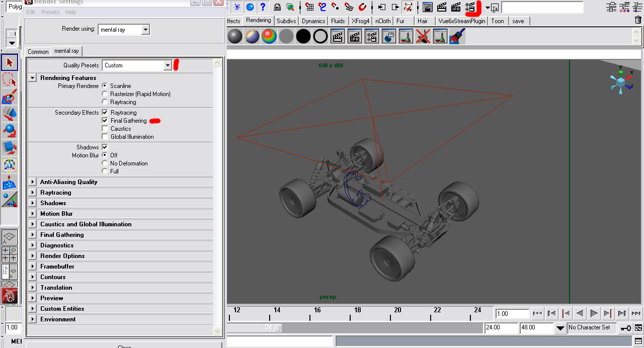
Task: Switch to the Common tab
Action: (x=38, y=52)
